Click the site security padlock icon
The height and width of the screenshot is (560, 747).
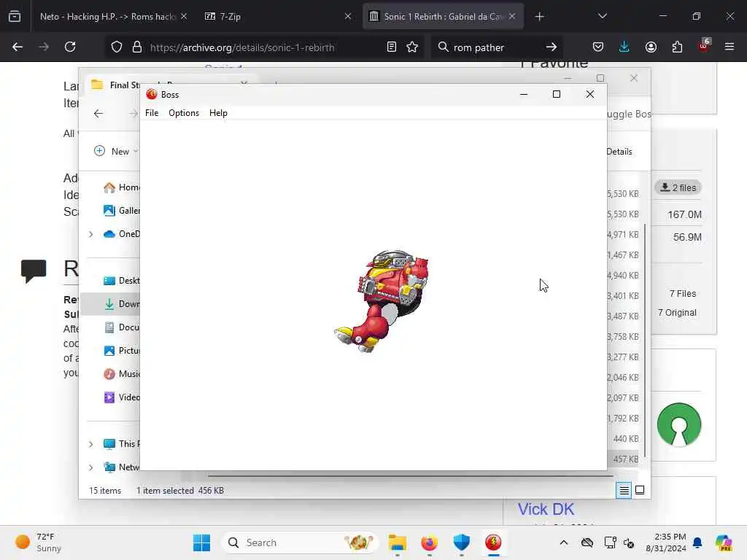click(137, 47)
